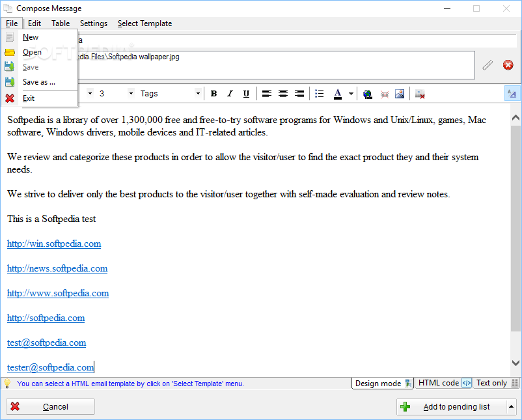Open the File menu
This screenshot has width=522, height=420.
click(12, 23)
